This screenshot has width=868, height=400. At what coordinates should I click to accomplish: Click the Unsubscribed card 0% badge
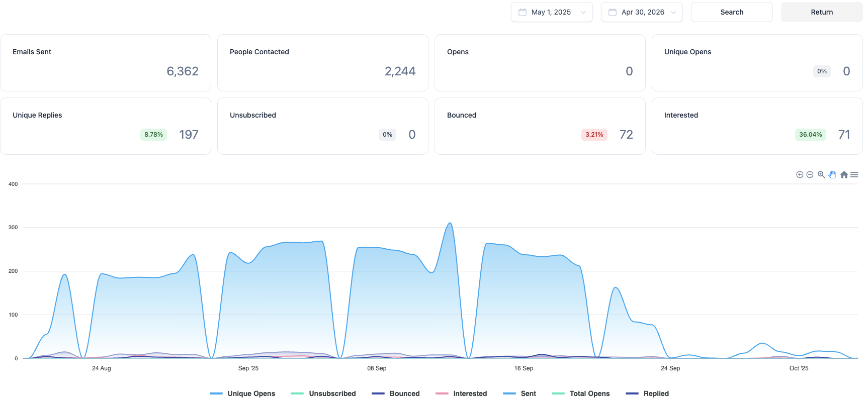387,135
